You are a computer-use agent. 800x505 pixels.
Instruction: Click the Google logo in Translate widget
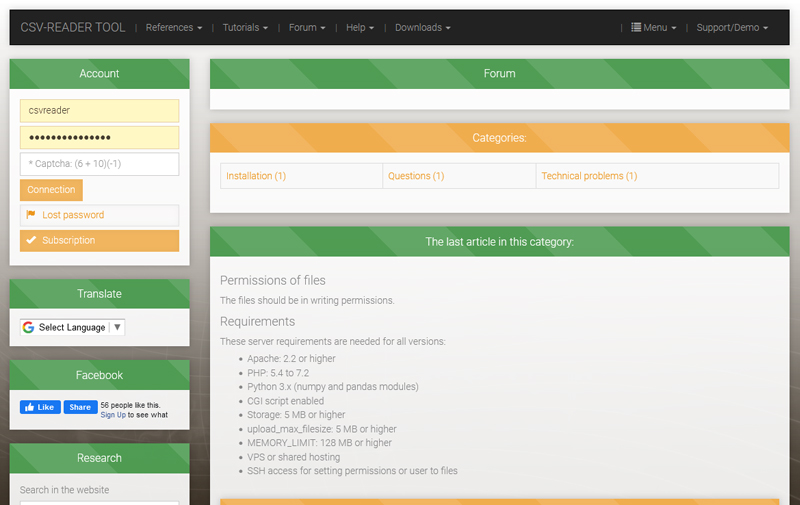[x=28, y=327]
